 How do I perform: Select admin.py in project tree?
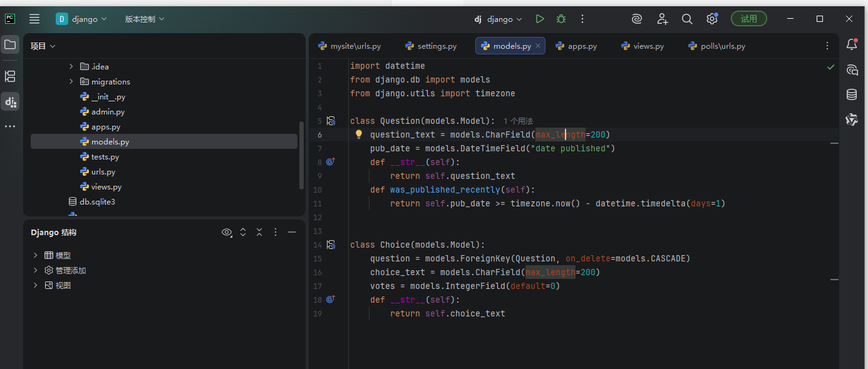coord(108,111)
